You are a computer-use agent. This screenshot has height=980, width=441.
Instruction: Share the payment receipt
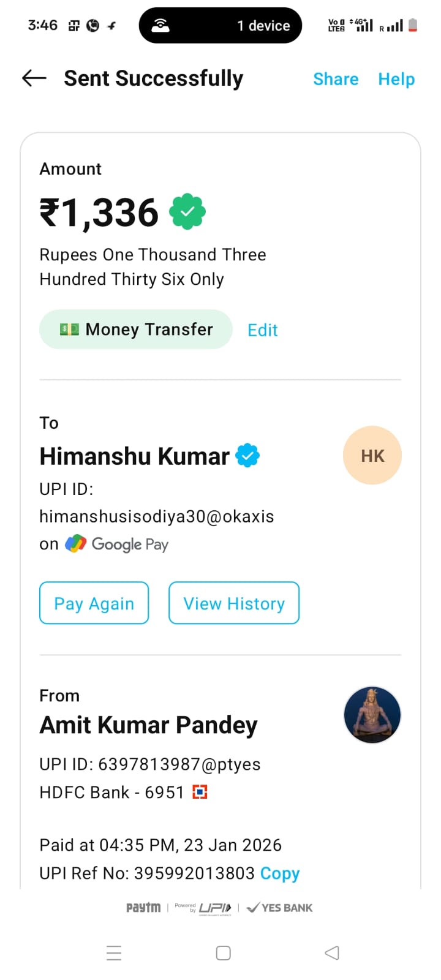(x=336, y=79)
